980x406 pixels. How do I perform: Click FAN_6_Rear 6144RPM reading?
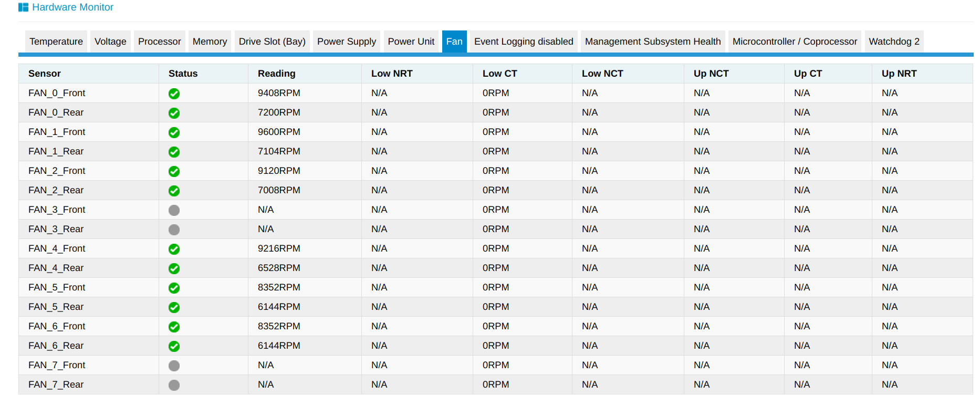pos(279,346)
